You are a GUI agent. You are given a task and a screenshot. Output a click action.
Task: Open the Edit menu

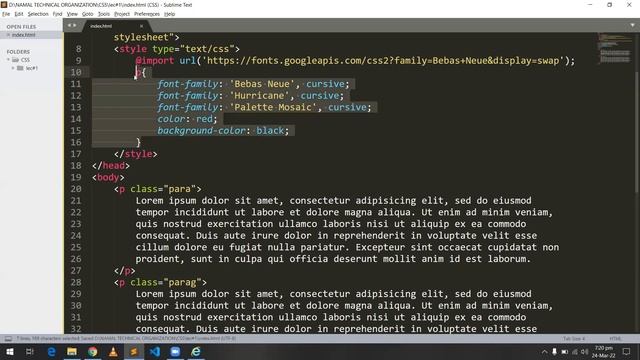[x=19, y=14]
